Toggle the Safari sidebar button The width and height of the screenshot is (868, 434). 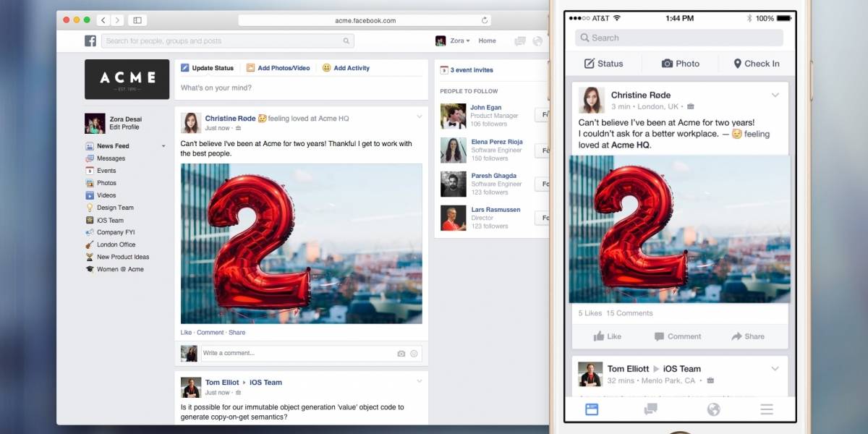click(x=137, y=20)
